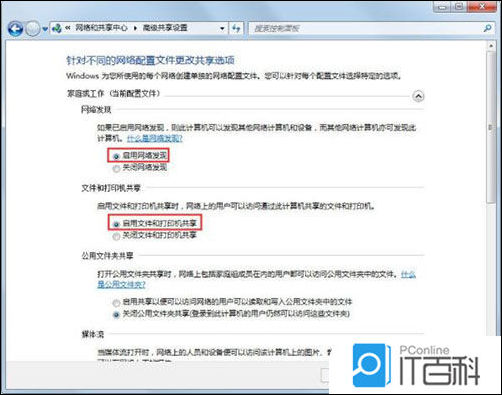Click the 媒体流 section heading
This screenshot has height=395, width=502.
[93, 334]
